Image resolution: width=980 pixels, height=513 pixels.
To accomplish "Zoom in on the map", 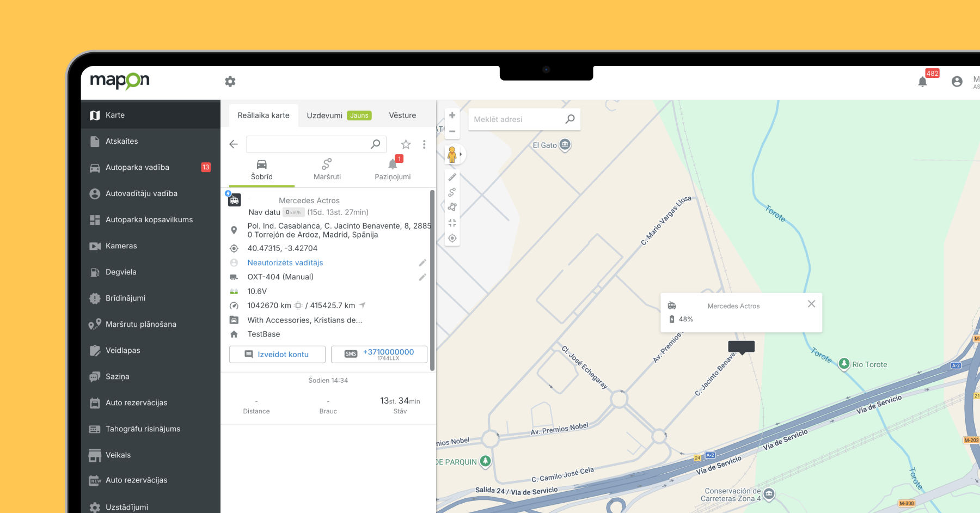I will [x=452, y=115].
